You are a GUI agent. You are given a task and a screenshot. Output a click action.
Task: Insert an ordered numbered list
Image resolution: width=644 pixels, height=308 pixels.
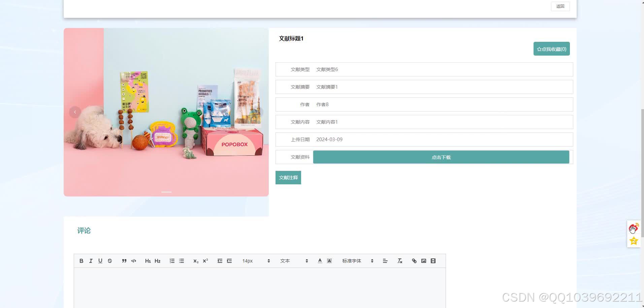coord(172,261)
